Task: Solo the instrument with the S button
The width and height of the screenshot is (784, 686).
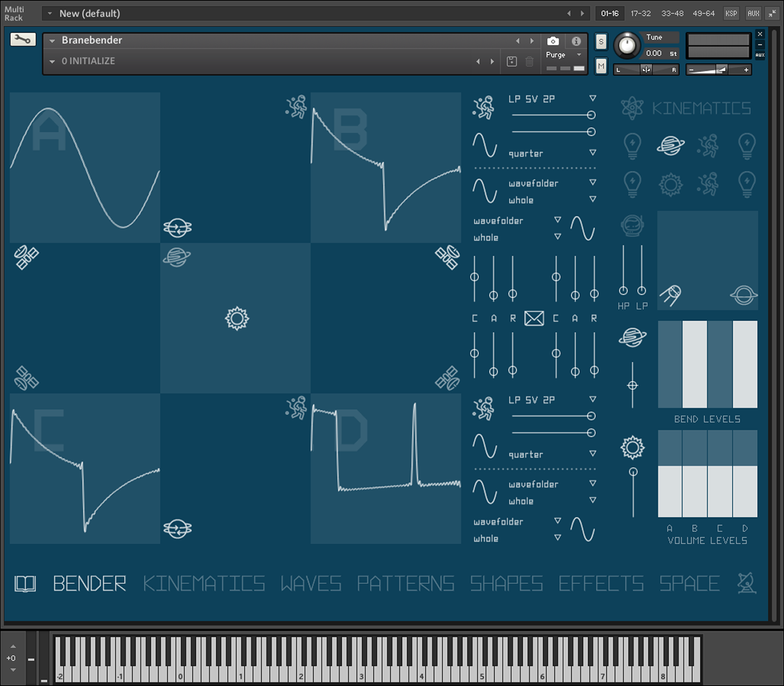Action: pyautogui.click(x=601, y=42)
